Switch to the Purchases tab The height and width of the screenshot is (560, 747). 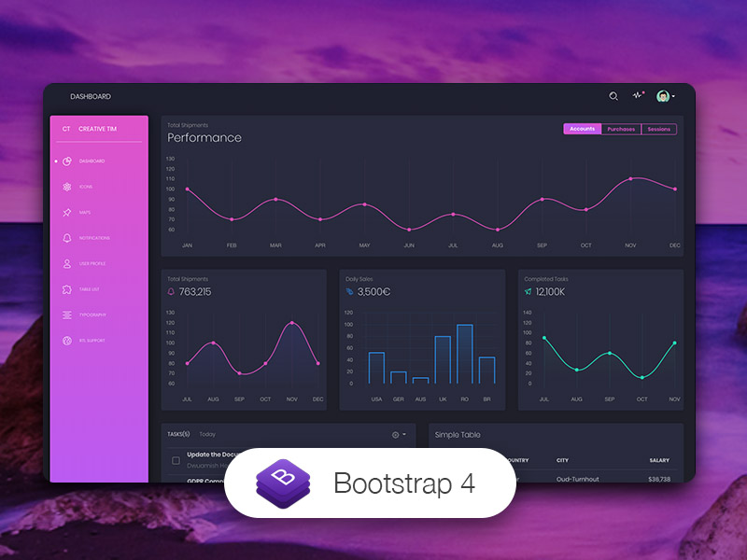(622, 129)
